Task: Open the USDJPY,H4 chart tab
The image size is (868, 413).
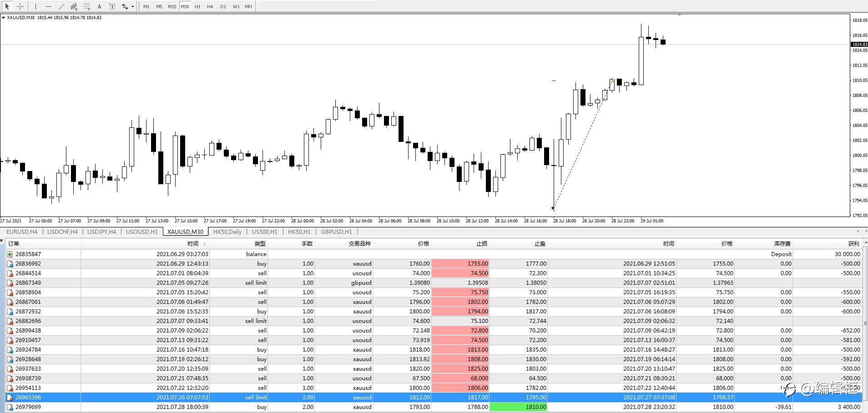Action: (x=101, y=232)
